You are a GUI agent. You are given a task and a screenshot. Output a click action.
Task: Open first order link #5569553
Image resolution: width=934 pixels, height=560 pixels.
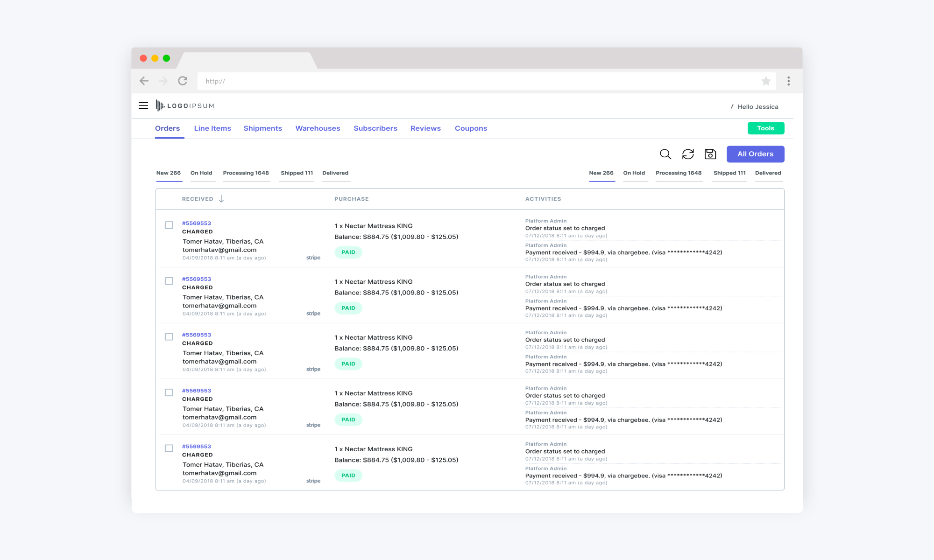[x=197, y=223]
